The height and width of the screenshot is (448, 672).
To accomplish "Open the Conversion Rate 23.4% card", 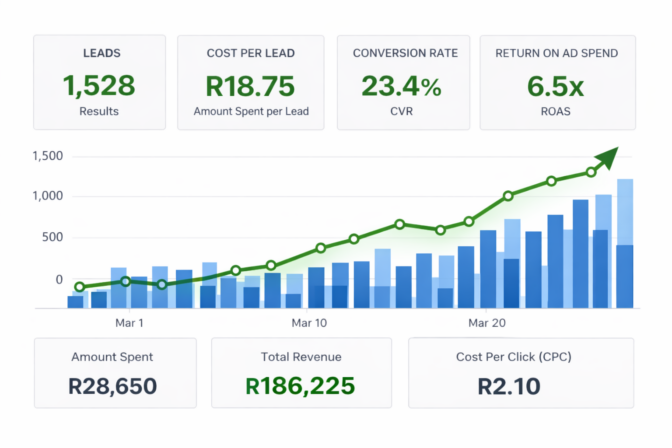I will (x=403, y=82).
